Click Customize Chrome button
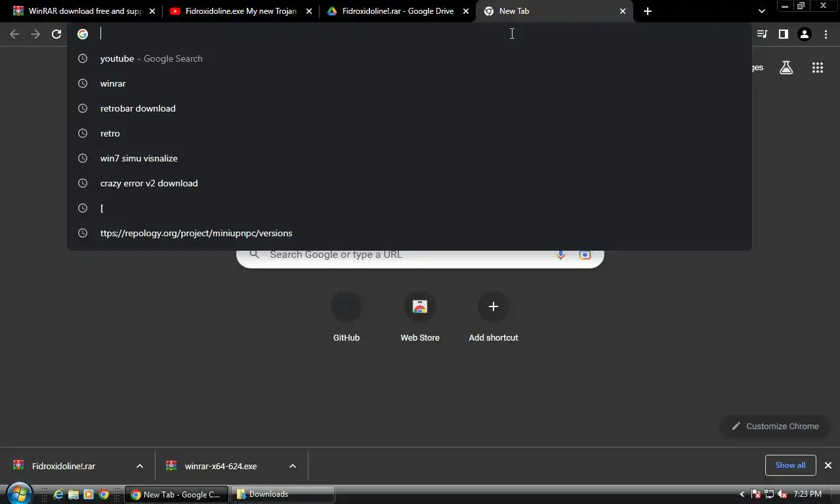 (x=775, y=426)
